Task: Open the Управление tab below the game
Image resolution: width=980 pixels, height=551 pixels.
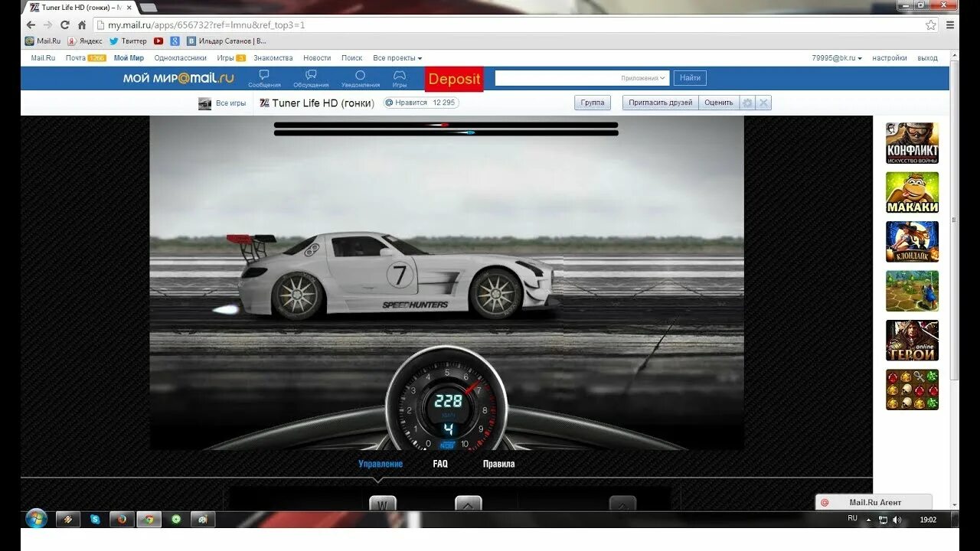Action: [380, 463]
